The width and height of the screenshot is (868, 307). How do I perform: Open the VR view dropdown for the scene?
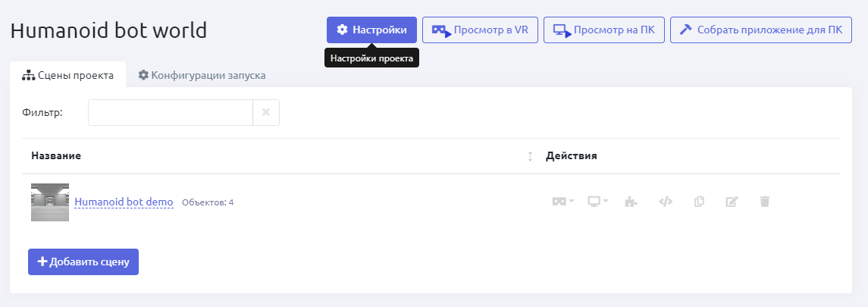[562, 202]
